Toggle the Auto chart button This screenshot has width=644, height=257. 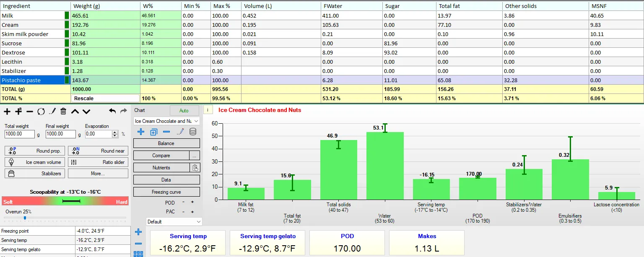point(184,111)
